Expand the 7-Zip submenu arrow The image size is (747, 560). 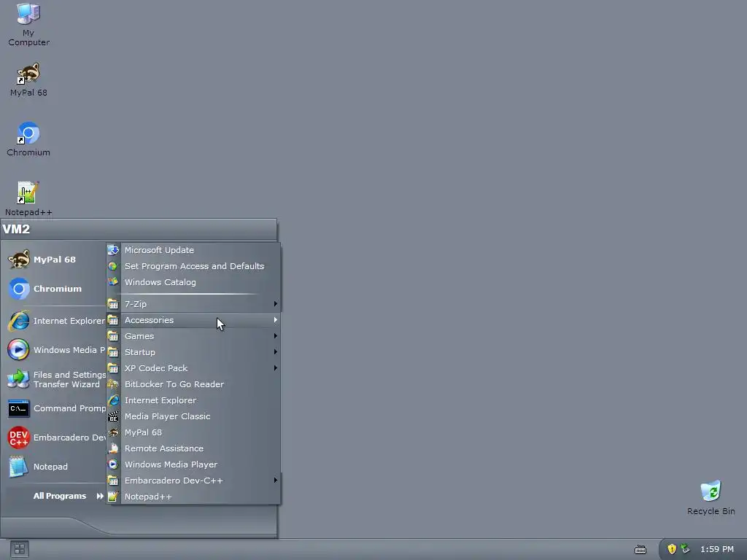click(275, 304)
